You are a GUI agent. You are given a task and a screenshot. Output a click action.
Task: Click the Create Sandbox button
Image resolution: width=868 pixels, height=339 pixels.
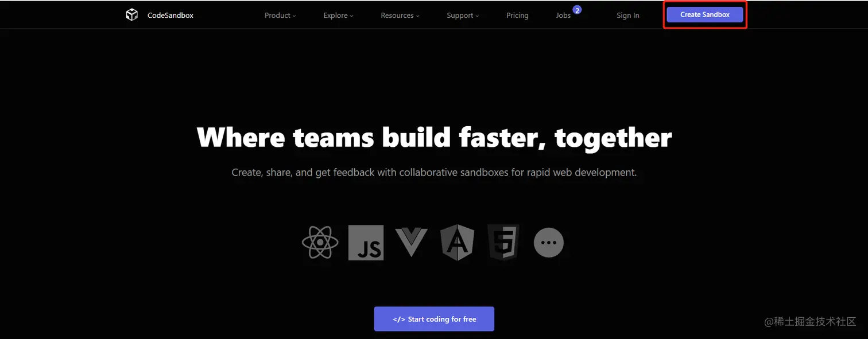[x=705, y=14]
